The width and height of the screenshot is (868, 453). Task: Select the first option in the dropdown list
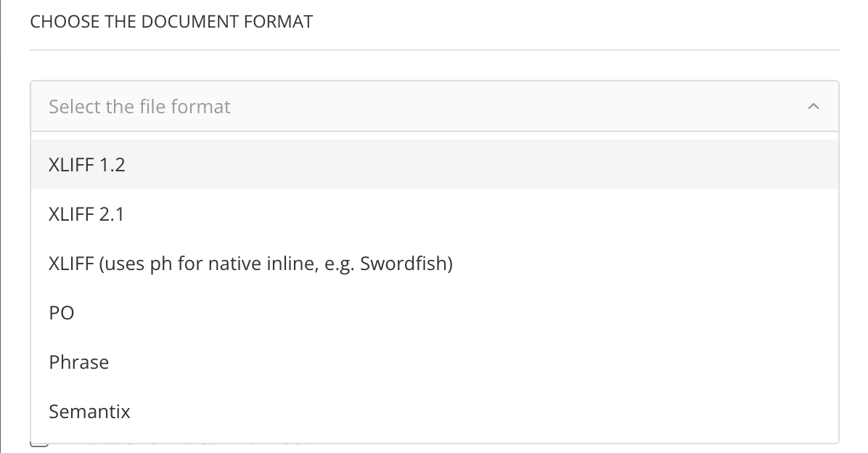[x=86, y=164]
